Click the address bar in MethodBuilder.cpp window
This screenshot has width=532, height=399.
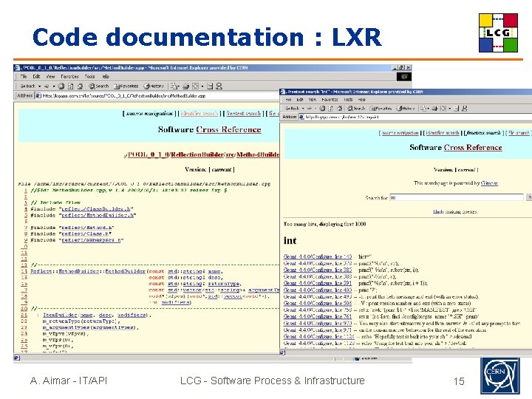[x=158, y=95]
